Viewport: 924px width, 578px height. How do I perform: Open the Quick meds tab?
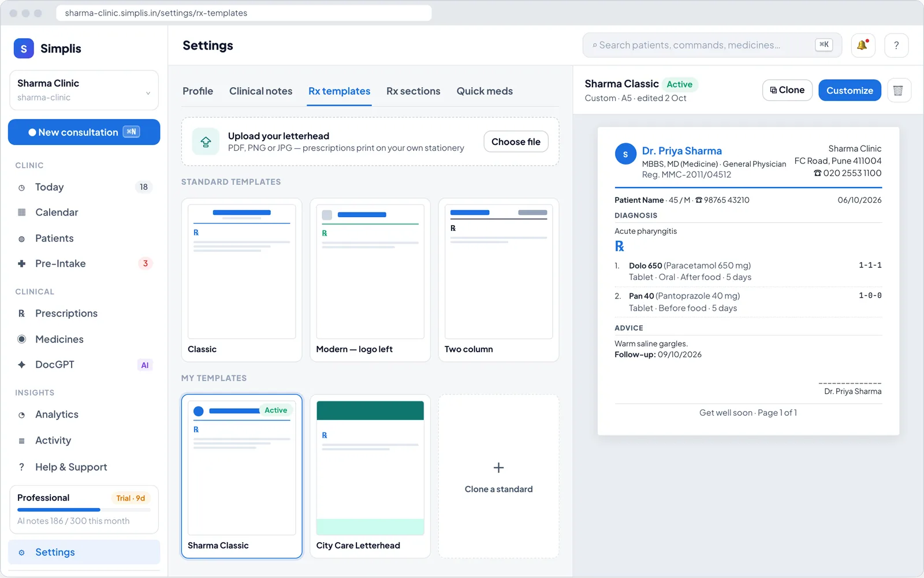485,91
